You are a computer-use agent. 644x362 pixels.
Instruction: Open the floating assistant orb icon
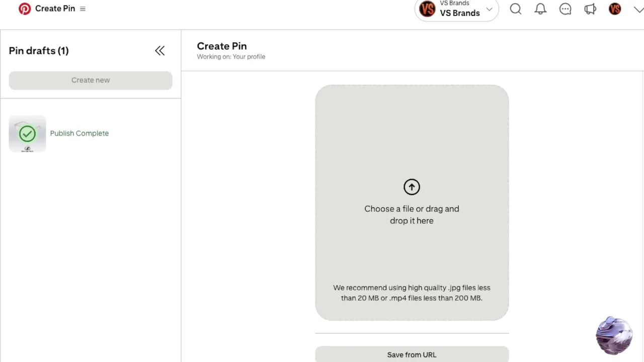pyautogui.click(x=614, y=335)
